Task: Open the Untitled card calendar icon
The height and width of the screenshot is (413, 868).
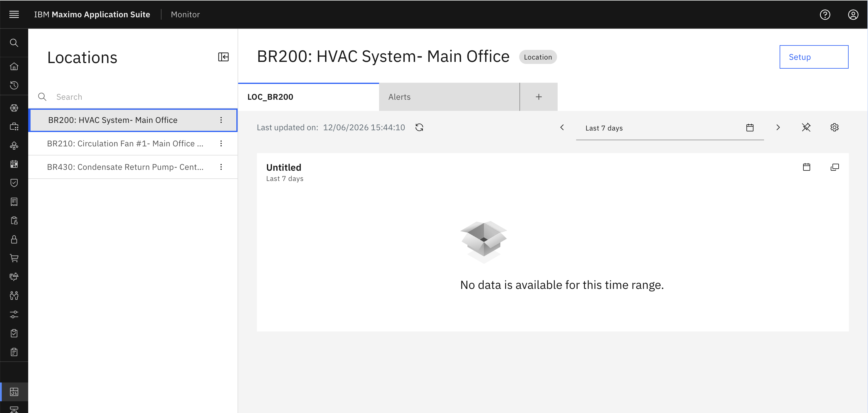Action: point(806,167)
